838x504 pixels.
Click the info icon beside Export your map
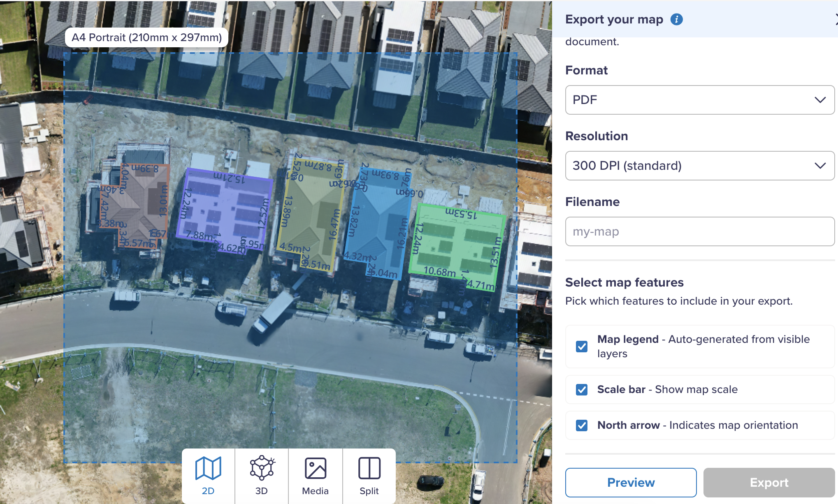676,19
